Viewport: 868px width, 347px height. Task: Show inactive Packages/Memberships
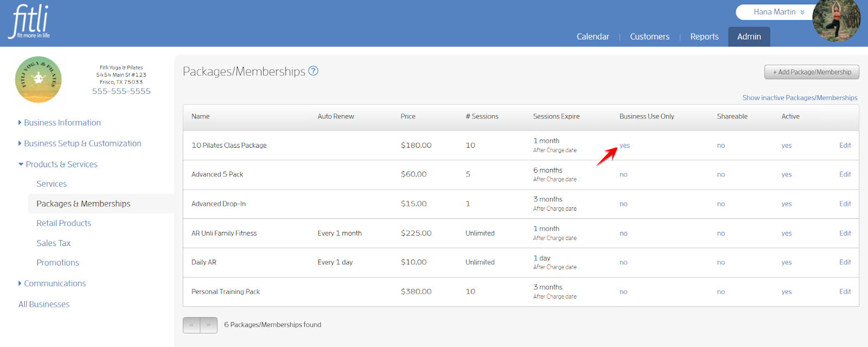[x=800, y=98]
